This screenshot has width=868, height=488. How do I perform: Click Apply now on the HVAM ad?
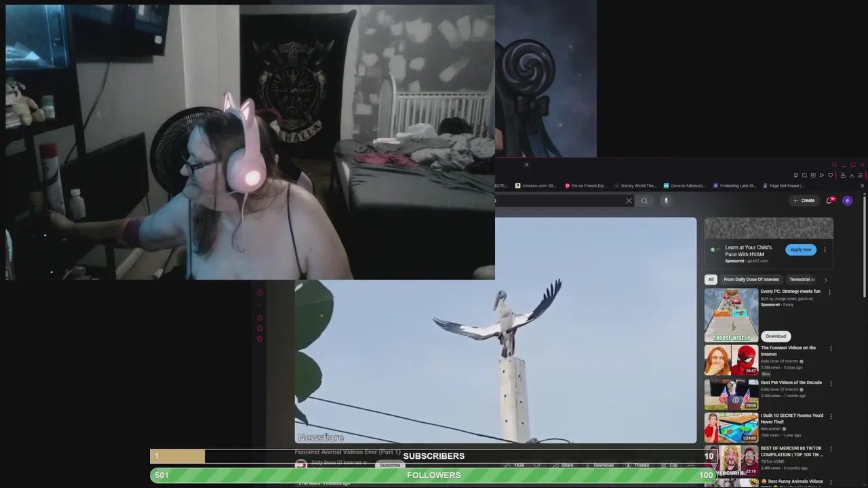click(801, 249)
